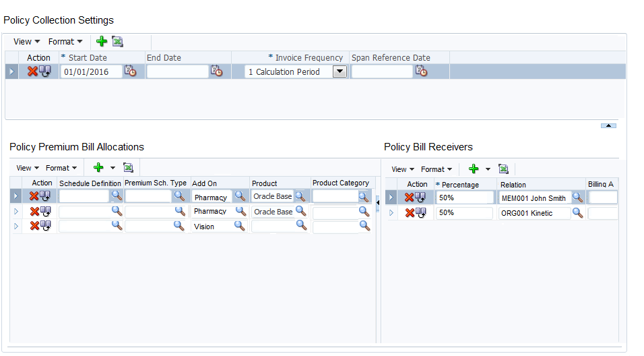The width and height of the screenshot is (644, 356).
Task: Export Premium Bill Allocations to Excel
Action: point(128,167)
